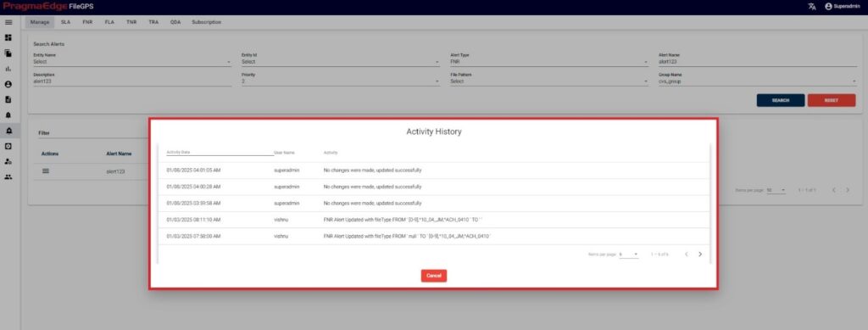Screen dimensions: 868x330
Task: Select the 01/03/2025 08:11:10 AM activity row
Action: (x=433, y=220)
